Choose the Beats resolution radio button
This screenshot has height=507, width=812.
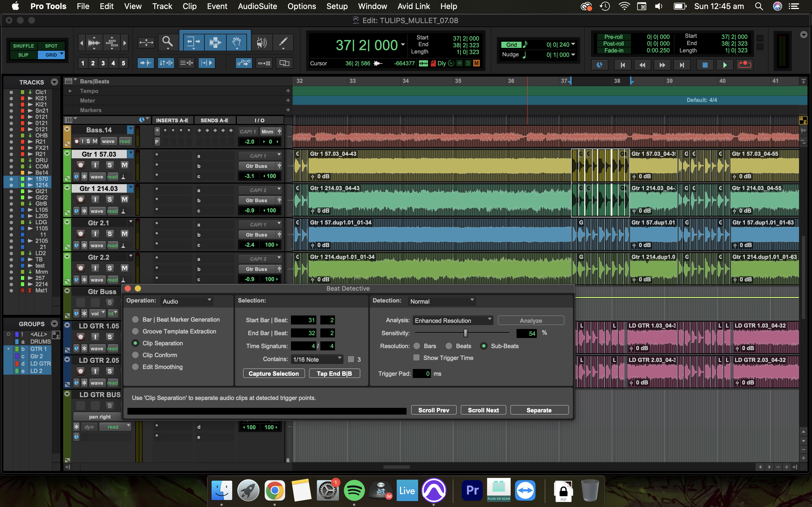(449, 346)
